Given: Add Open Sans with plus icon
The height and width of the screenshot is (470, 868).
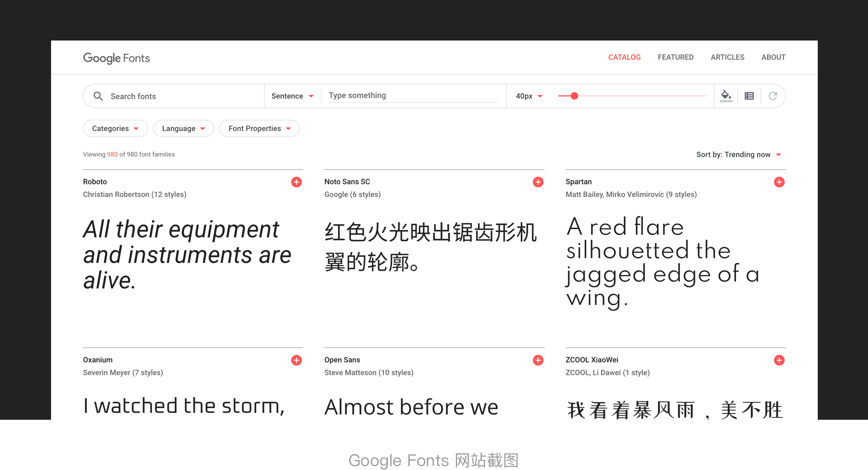Looking at the screenshot, I should click(x=538, y=360).
